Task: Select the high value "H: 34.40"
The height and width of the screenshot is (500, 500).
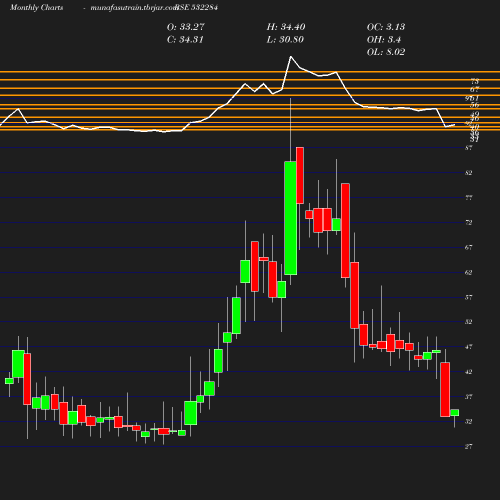Action: click(286, 27)
